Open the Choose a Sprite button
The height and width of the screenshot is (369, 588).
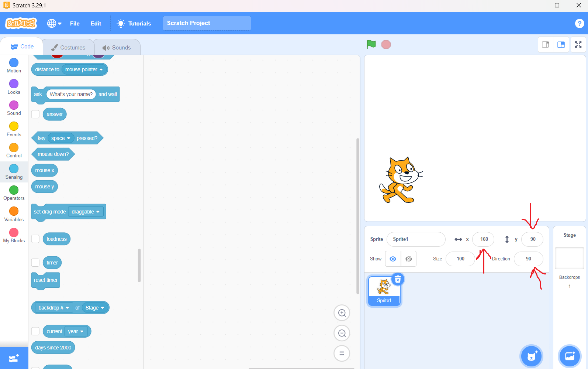(531, 356)
